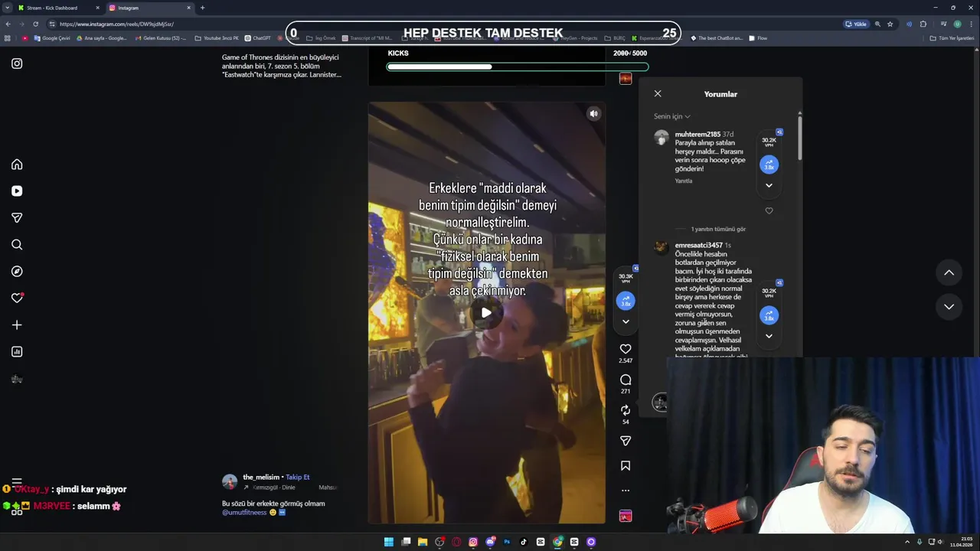This screenshot has width=980, height=551.
Task: Open the taskbar clock showing 21:05
Action: pyautogui.click(x=962, y=542)
